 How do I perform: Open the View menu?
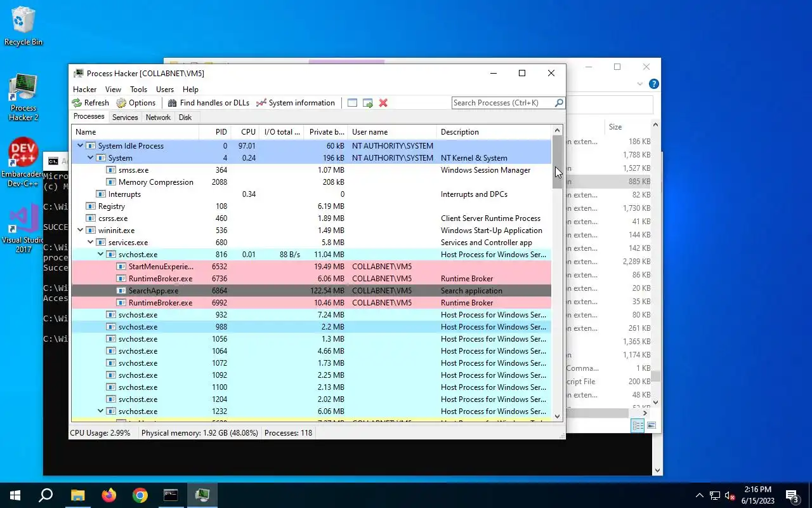tap(113, 90)
